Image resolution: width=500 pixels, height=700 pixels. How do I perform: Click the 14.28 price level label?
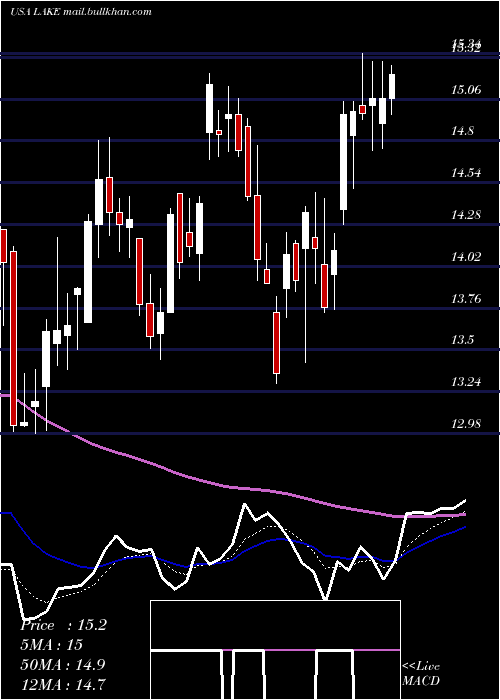point(466,215)
